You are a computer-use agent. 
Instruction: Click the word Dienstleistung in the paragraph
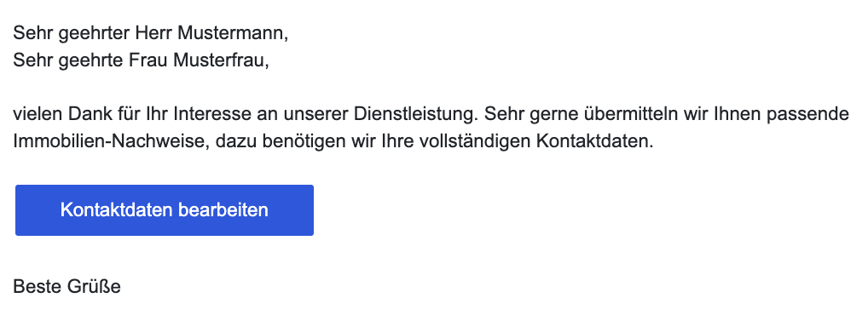414,115
